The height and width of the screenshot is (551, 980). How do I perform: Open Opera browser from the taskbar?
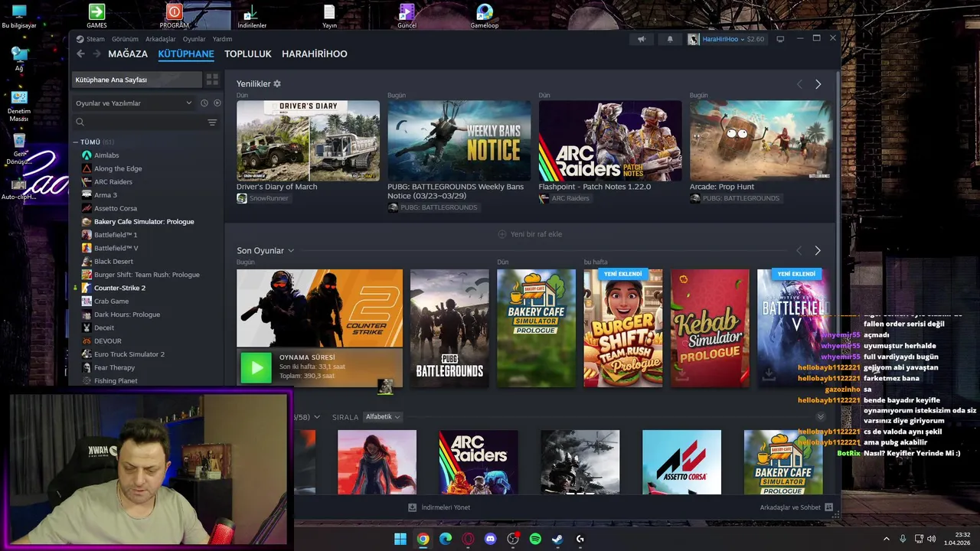coord(468,539)
